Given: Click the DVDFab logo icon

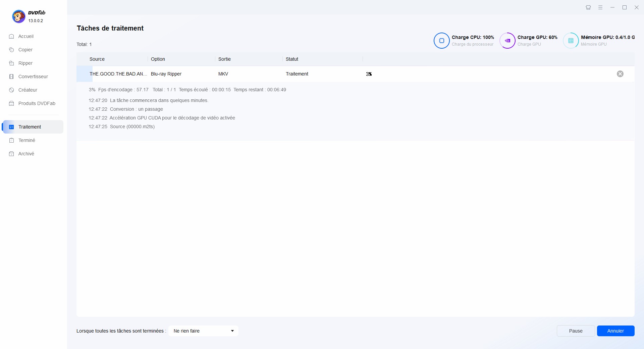Looking at the screenshot, I should [19, 16].
